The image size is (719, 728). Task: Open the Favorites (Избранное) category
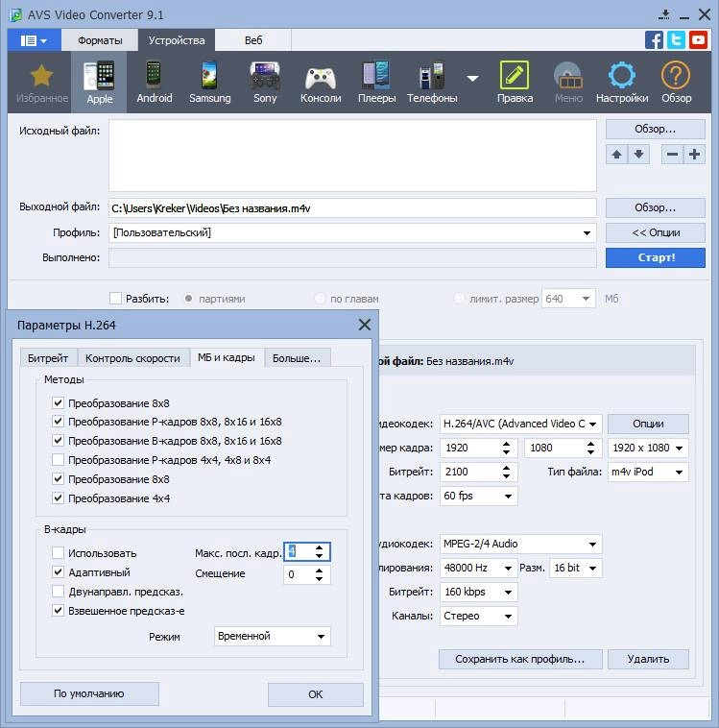pos(42,83)
